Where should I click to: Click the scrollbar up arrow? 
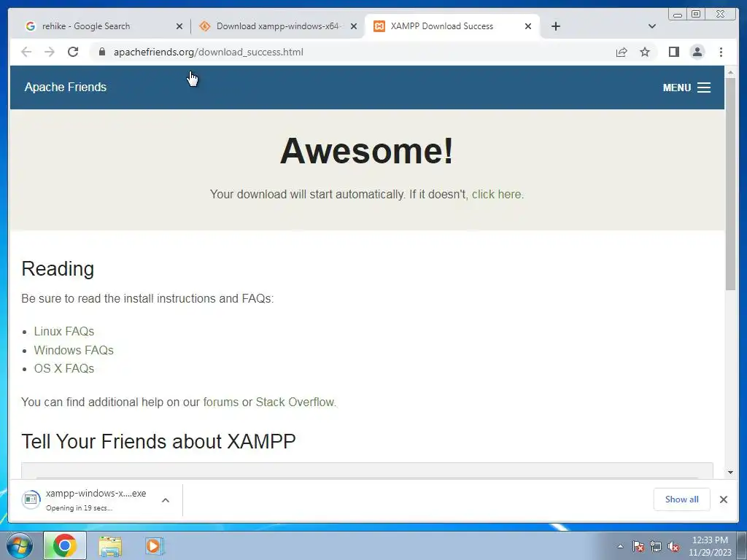[x=730, y=72]
